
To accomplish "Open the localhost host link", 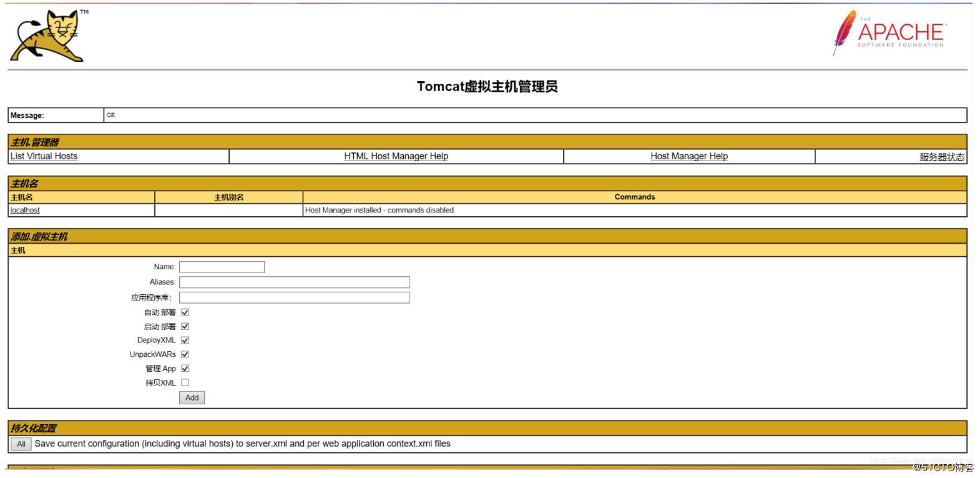I will coord(25,211).
